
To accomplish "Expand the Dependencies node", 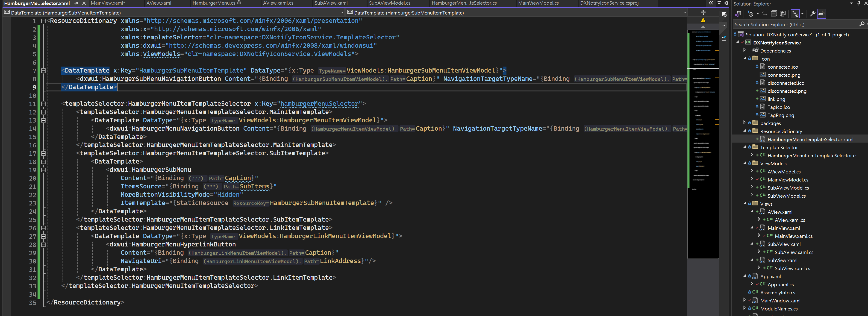I will coord(744,50).
